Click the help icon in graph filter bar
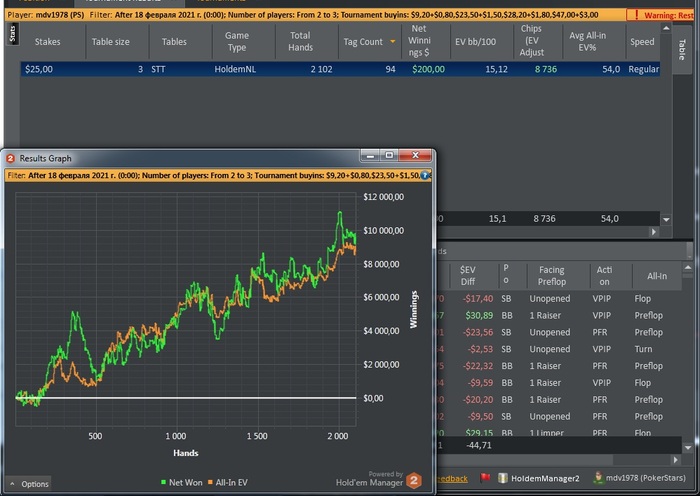Screen dimensions: 700x496 [x=425, y=175]
